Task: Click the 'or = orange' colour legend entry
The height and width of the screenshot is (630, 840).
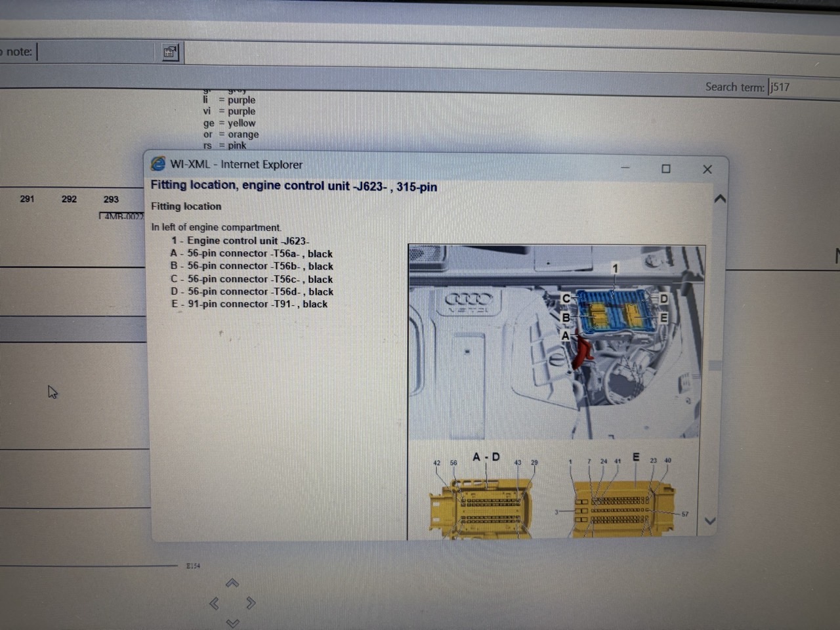Action: tap(231, 135)
